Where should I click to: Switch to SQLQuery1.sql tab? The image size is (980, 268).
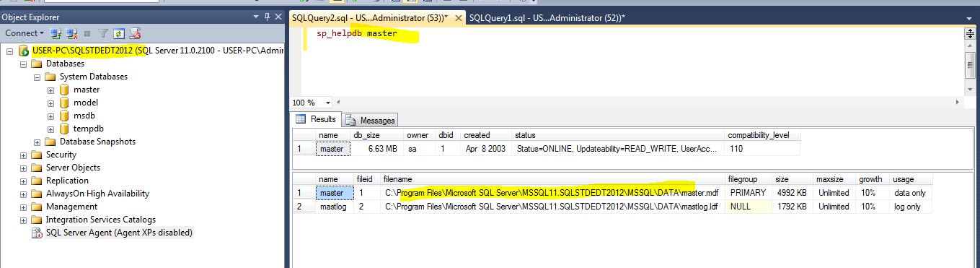point(547,17)
